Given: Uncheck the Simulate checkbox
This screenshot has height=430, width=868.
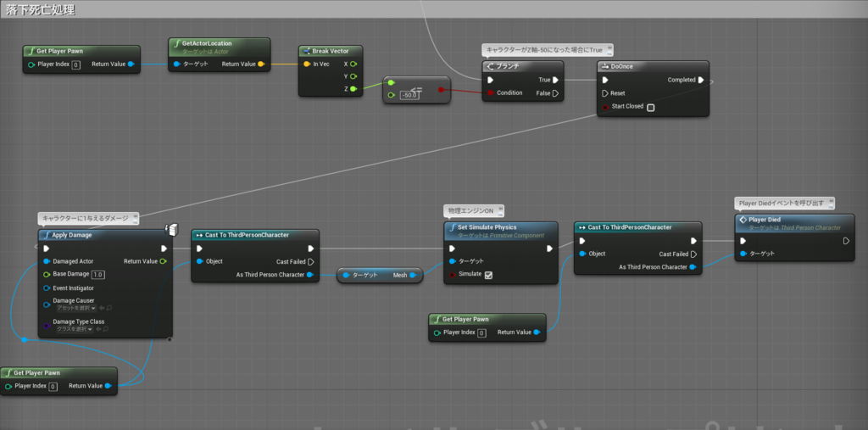Looking at the screenshot, I should point(488,275).
